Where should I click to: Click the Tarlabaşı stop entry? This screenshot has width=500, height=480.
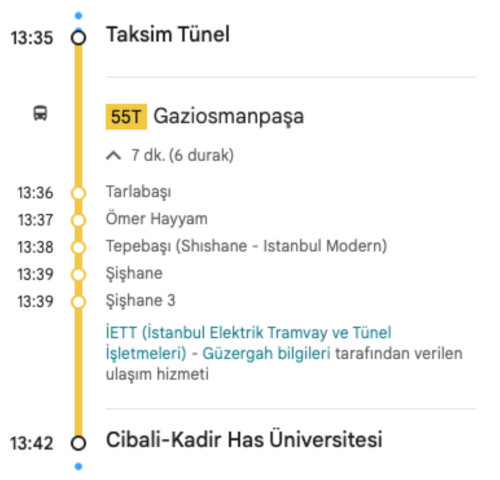point(138,192)
